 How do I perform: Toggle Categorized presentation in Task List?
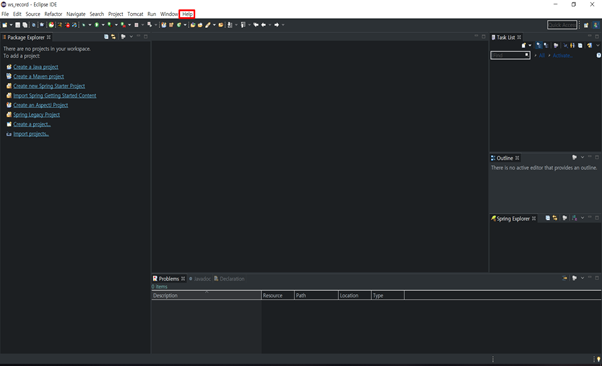[539, 45]
